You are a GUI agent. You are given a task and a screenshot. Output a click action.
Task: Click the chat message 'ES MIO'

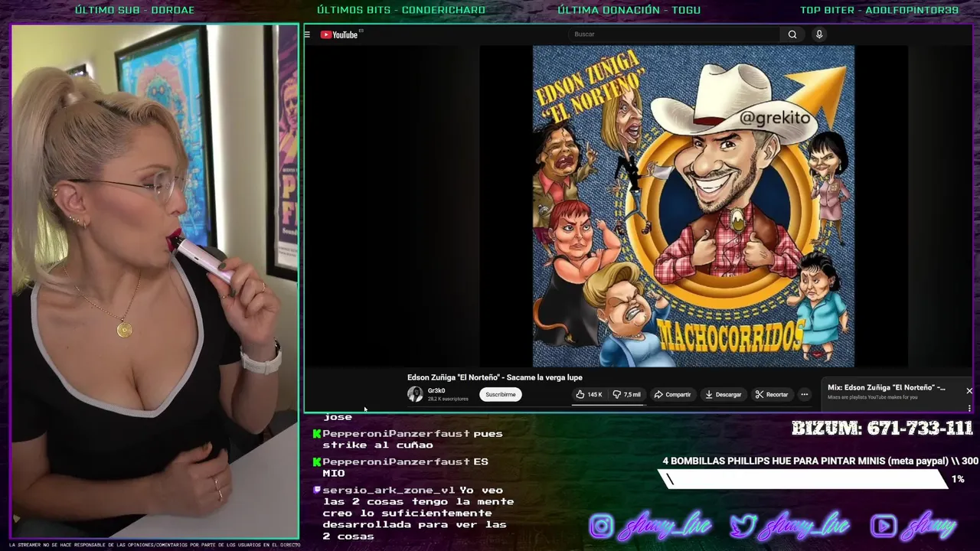tap(404, 467)
